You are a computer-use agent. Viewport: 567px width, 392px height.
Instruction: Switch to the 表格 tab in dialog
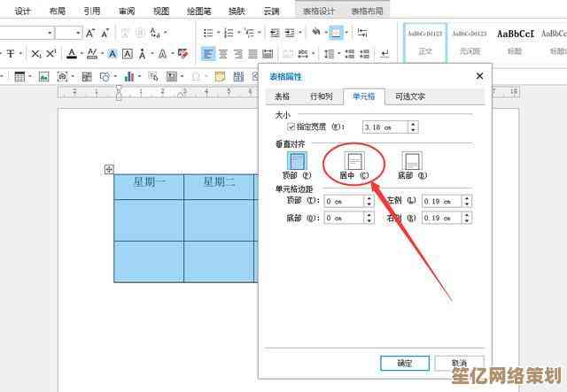coord(282,96)
